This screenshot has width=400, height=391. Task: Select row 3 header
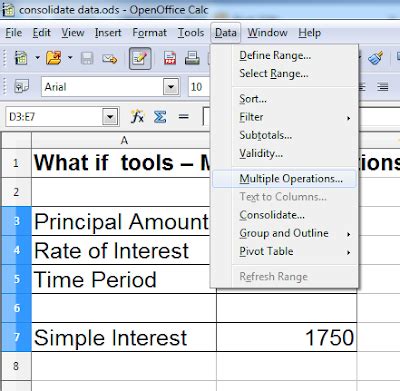(16, 221)
